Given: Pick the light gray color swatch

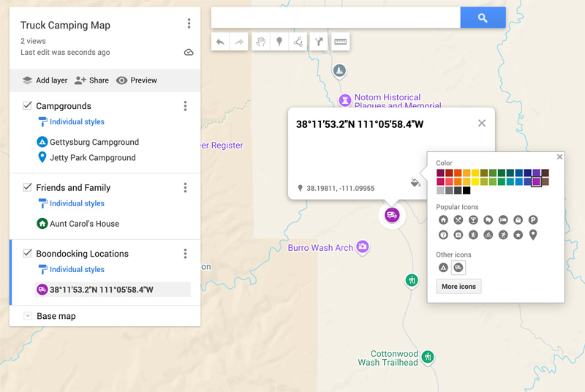Looking at the screenshot, I should point(440,191).
